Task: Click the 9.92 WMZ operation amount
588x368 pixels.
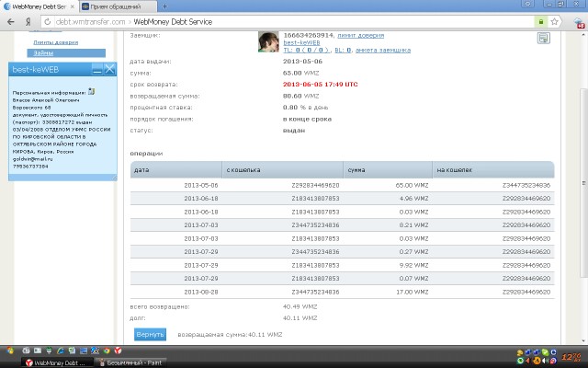Action: coord(413,265)
